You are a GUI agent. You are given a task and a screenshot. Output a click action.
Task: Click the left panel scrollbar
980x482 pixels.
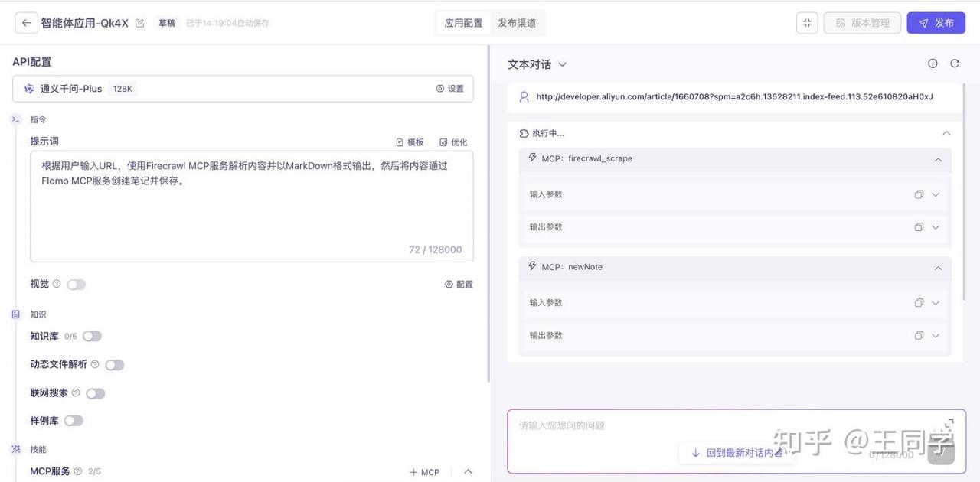488,214
